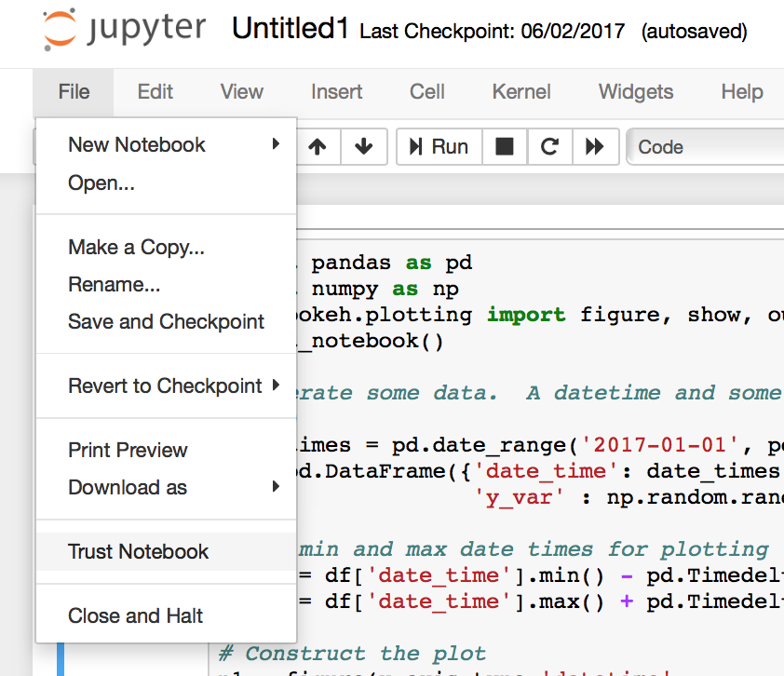
Task: Open the Code cell type dropdown
Action: click(x=706, y=146)
